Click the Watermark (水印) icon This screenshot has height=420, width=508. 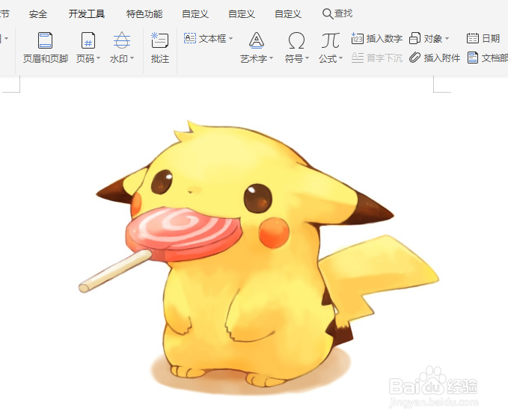pyautogui.click(x=122, y=40)
